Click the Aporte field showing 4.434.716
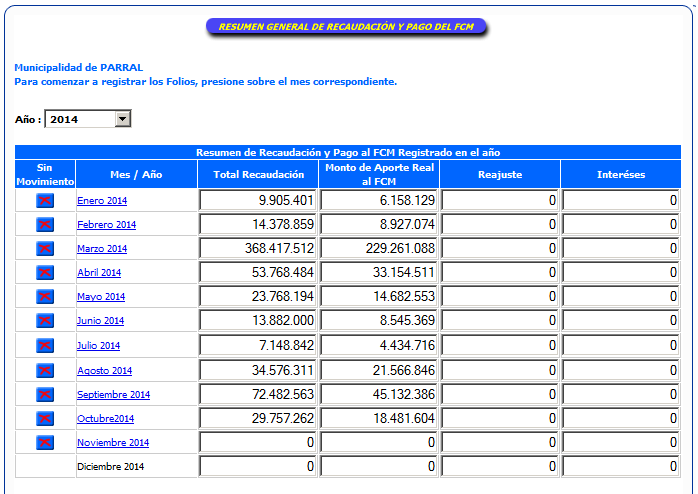The width and height of the screenshot is (698, 494). [379, 346]
